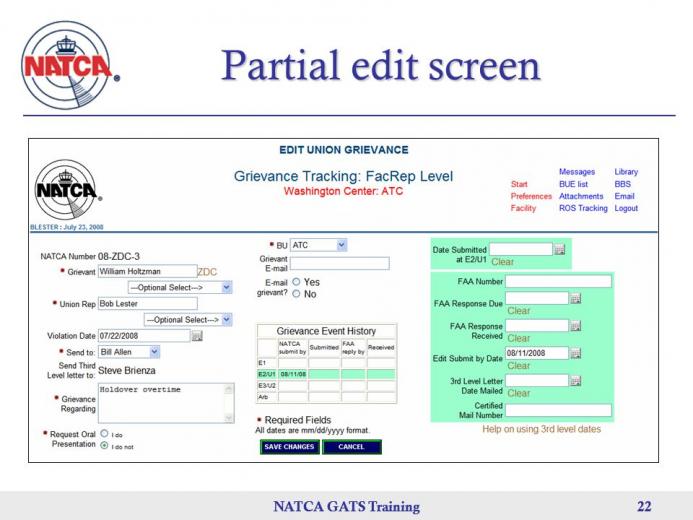Clear the Edit Submit by Date
This screenshot has width=693, height=520.
click(518, 366)
